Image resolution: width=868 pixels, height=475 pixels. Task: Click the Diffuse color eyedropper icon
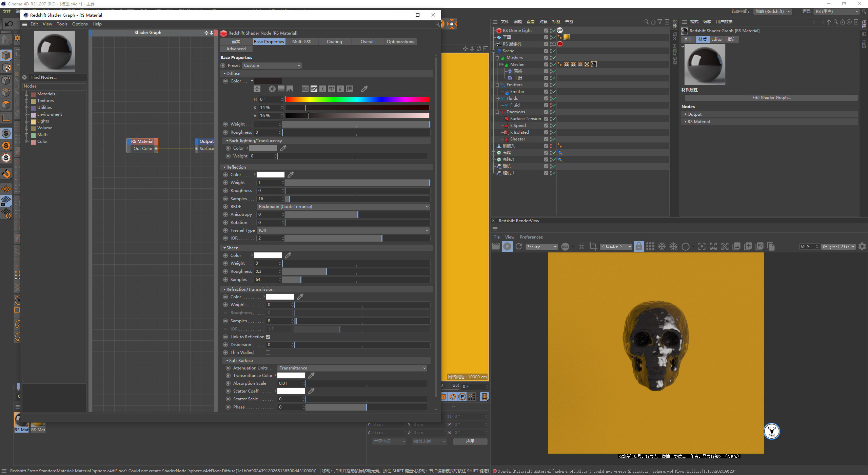click(x=364, y=89)
